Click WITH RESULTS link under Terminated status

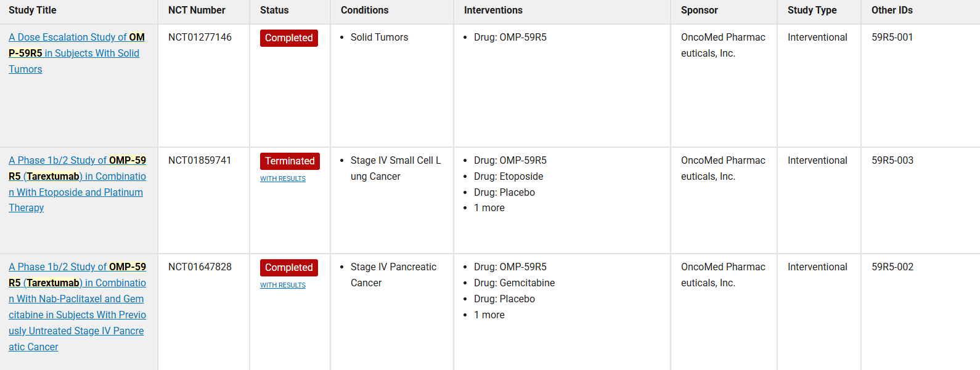[283, 179]
